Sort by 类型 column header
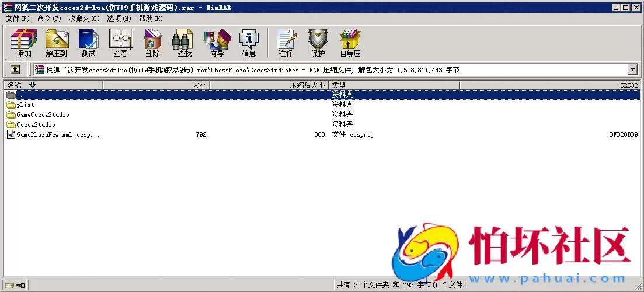The width and height of the screenshot is (644, 292). [394, 85]
